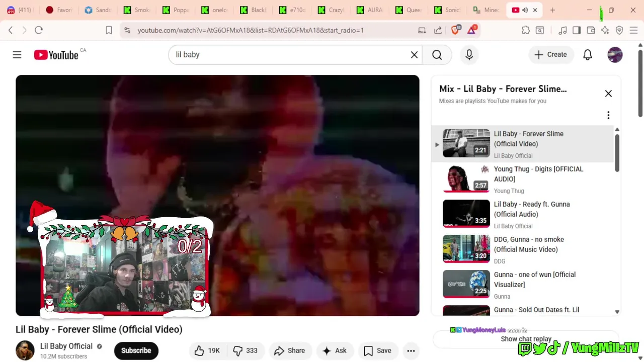
Task: Start voice search with microphone
Action: (469, 55)
